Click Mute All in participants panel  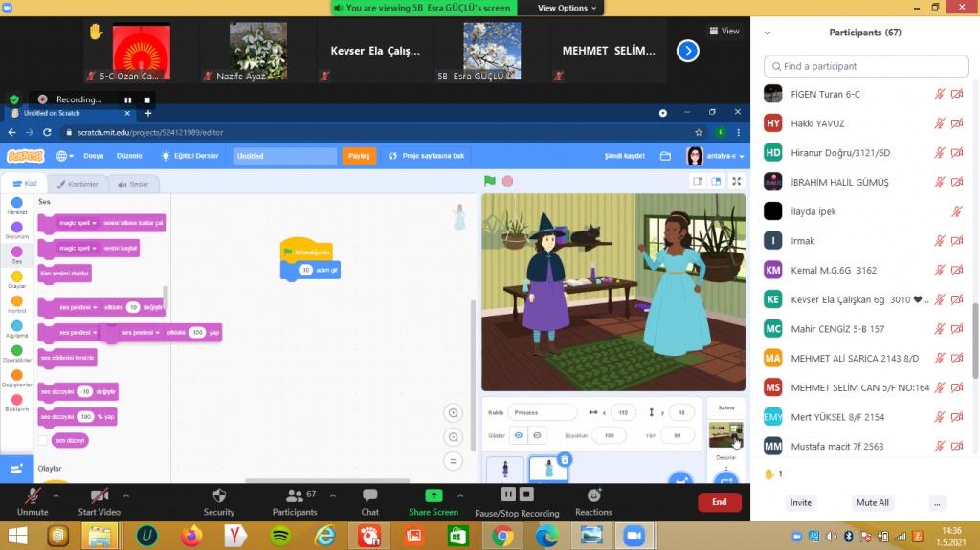872,502
